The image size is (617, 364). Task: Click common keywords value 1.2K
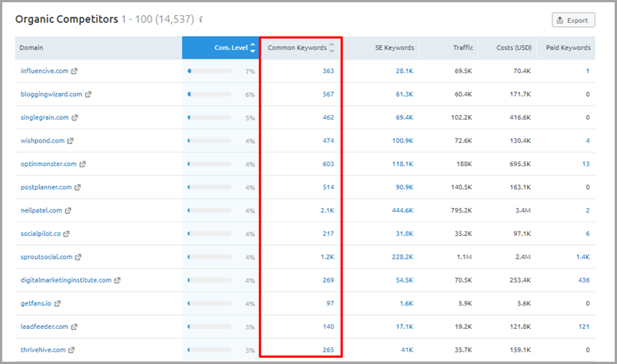pyautogui.click(x=327, y=257)
